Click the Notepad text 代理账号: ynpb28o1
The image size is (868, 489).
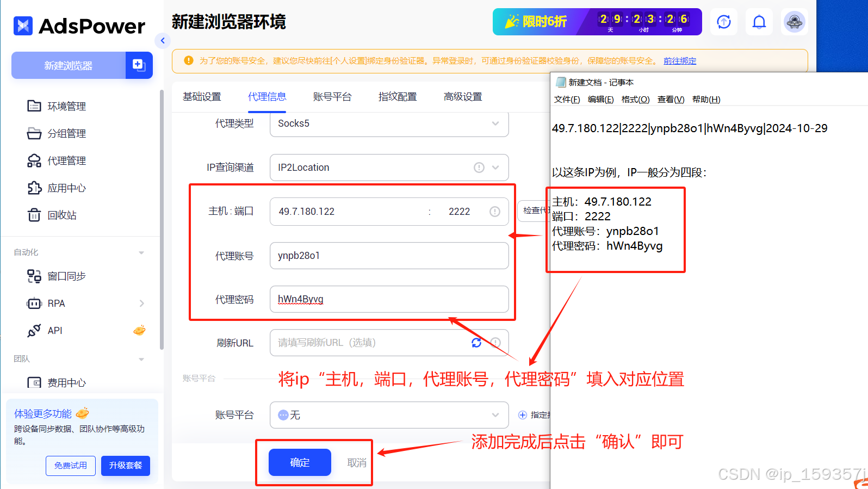605,231
